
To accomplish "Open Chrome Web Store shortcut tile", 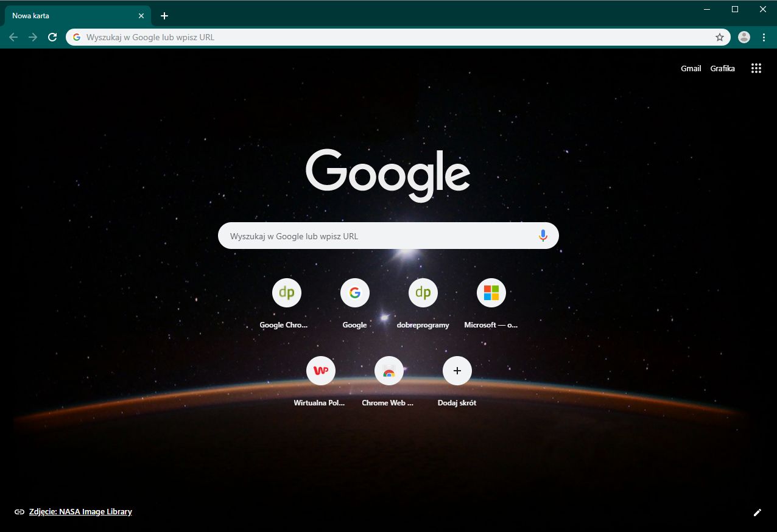I will tap(388, 382).
